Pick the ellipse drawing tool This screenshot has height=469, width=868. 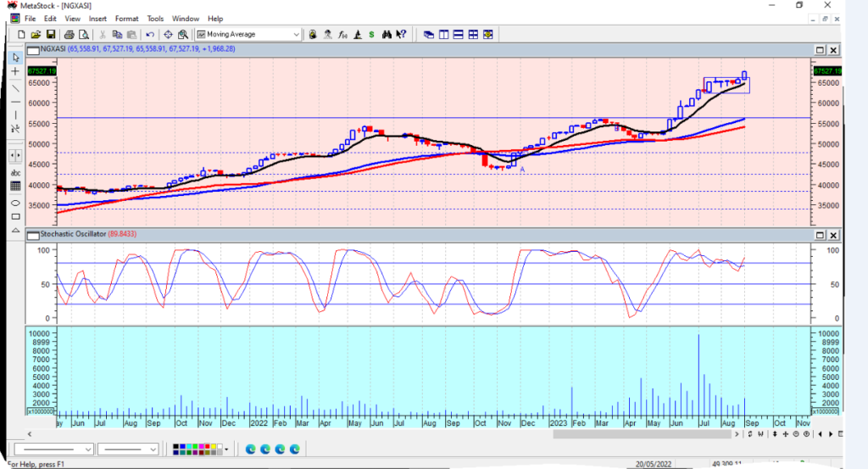pos(15,203)
